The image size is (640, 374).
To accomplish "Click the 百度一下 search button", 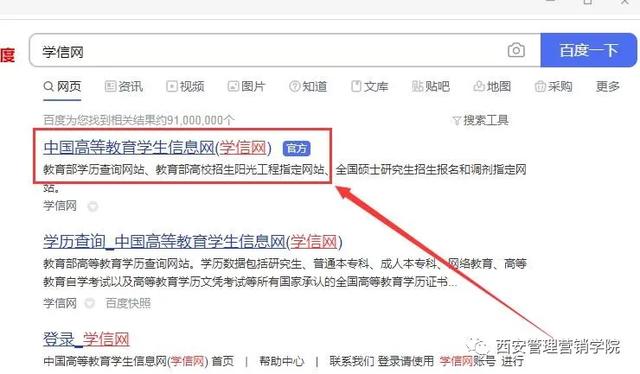I will pyautogui.click(x=589, y=50).
